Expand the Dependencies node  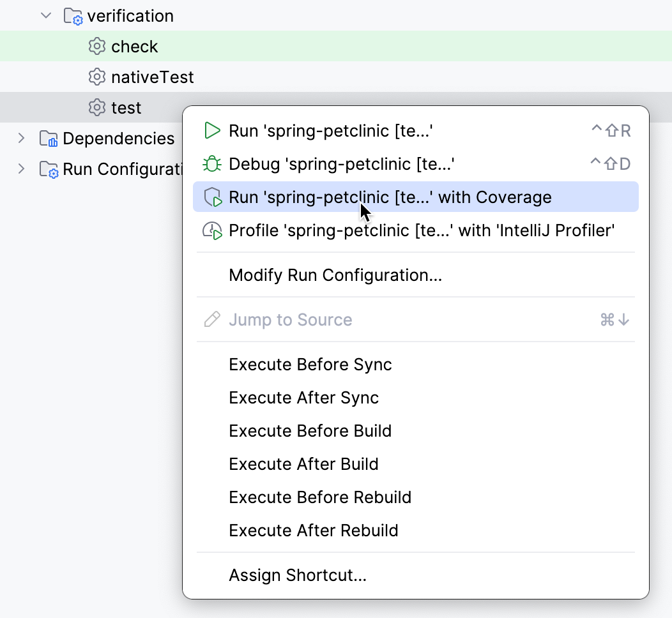(x=20, y=138)
